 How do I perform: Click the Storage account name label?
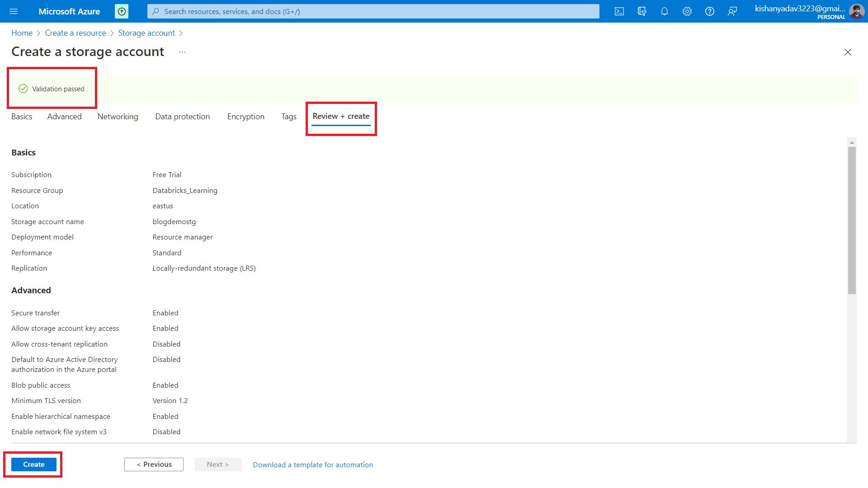click(47, 222)
